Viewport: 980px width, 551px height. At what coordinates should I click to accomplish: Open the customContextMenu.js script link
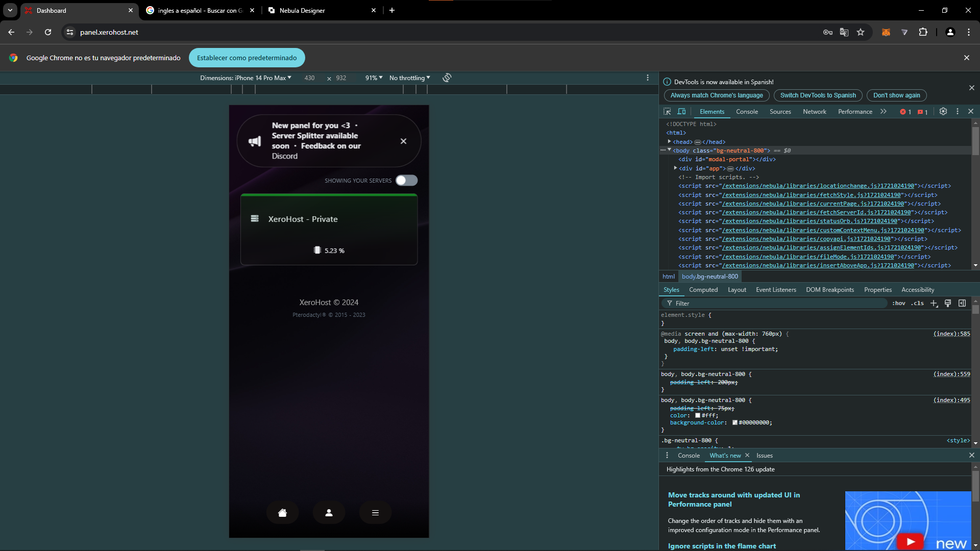(x=823, y=230)
